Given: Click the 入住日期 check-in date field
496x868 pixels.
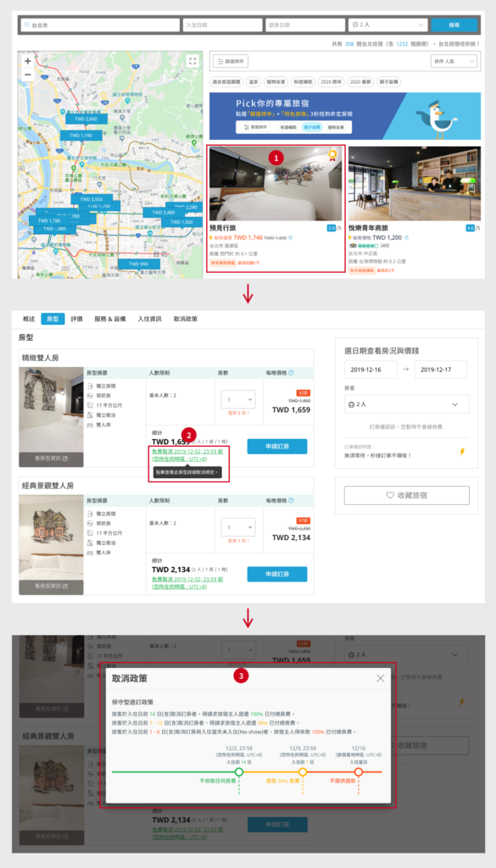Looking at the screenshot, I should 222,25.
